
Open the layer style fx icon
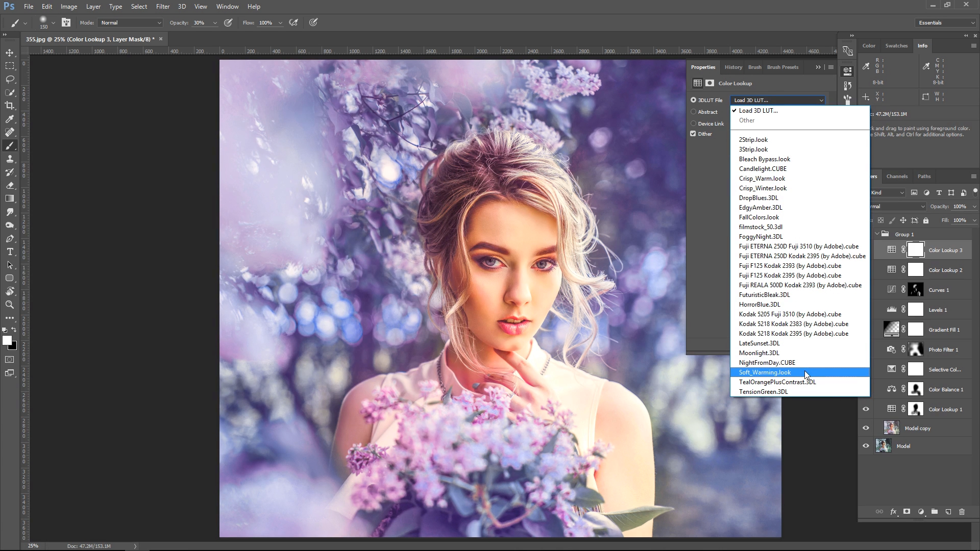click(893, 512)
